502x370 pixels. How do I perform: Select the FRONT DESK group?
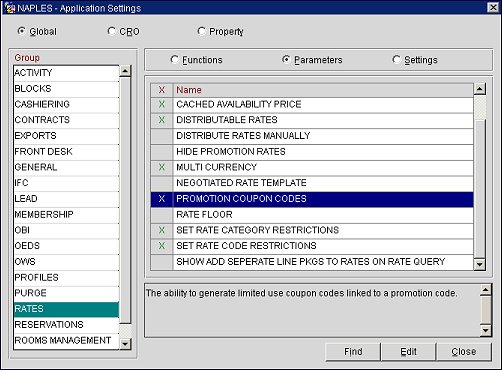click(66, 152)
